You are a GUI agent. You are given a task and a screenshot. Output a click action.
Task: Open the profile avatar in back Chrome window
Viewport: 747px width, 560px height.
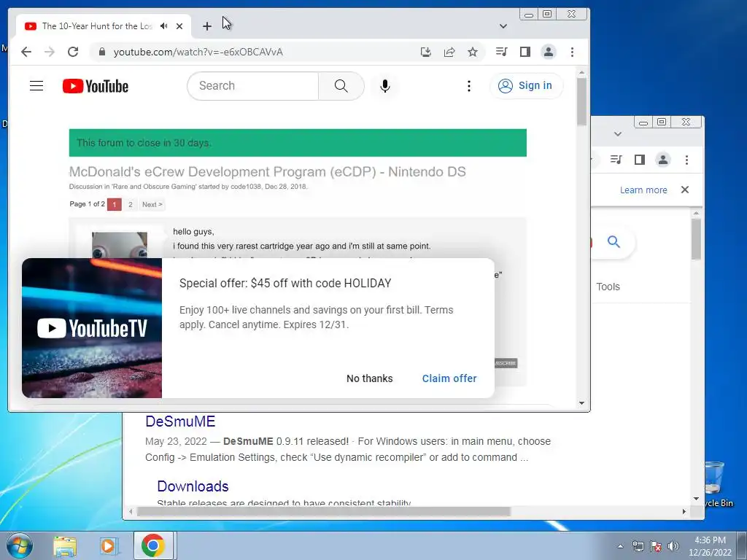point(662,160)
